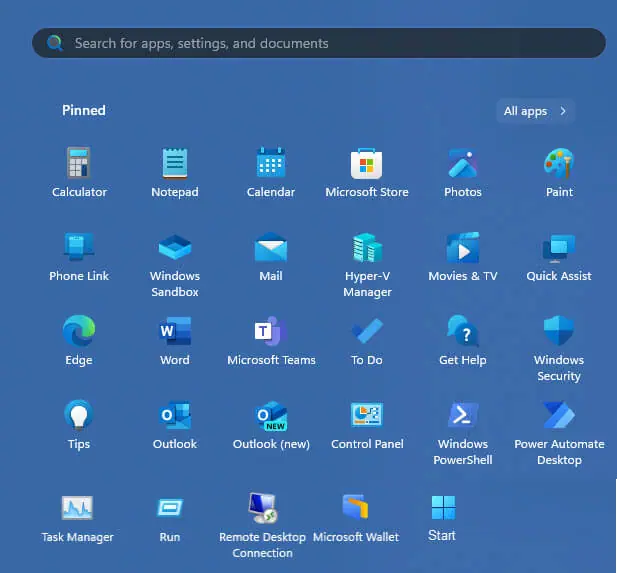
Task: Click All apps button
Action: pos(536,111)
